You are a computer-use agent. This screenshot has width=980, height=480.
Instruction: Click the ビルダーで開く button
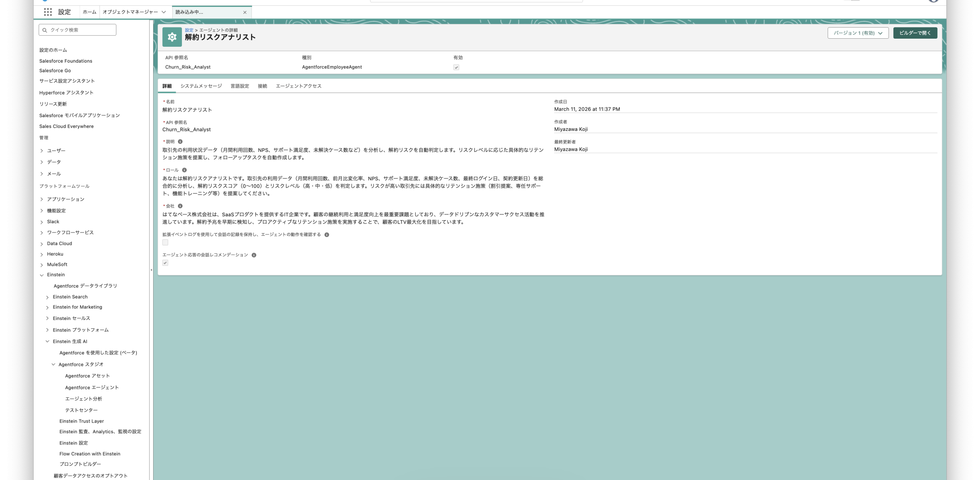point(915,33)
